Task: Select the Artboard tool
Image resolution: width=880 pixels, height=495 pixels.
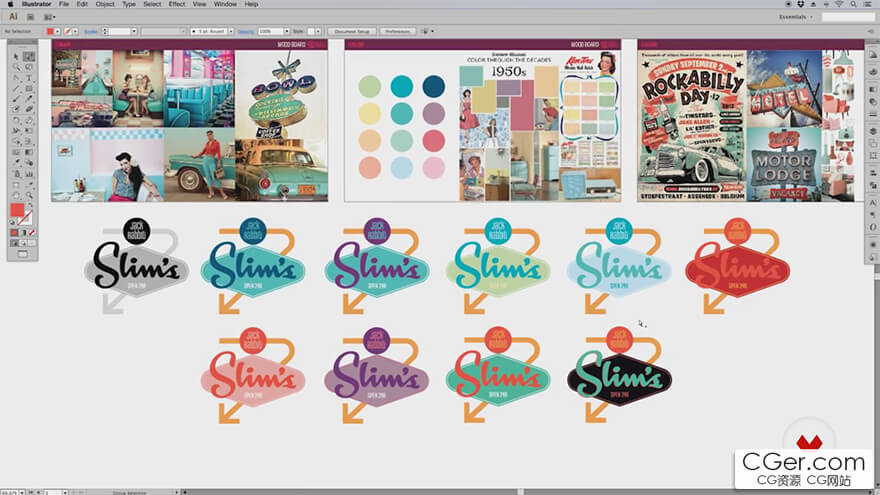Action: pyautogui.click(x=16, y=185)
